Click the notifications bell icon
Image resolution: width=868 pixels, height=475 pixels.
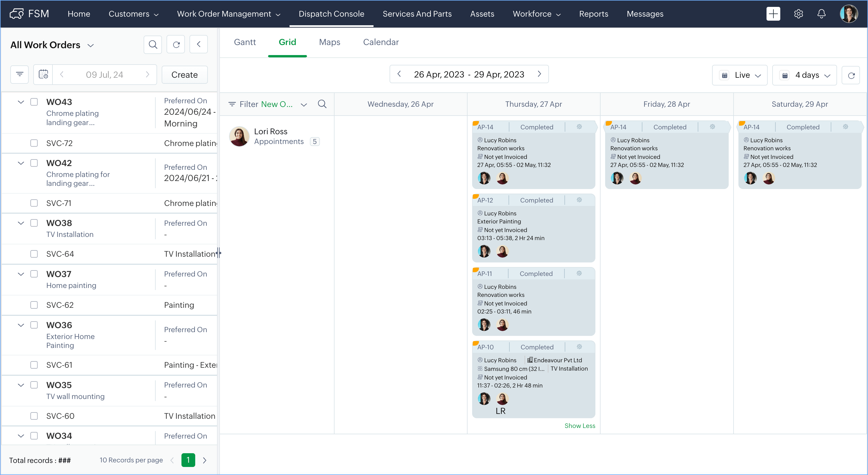(821, 14)
